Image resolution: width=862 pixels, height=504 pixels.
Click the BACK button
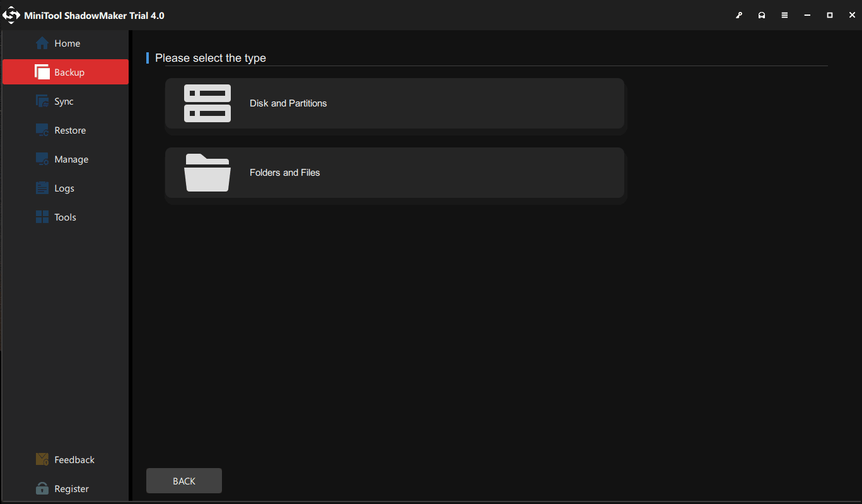point(183,480)
